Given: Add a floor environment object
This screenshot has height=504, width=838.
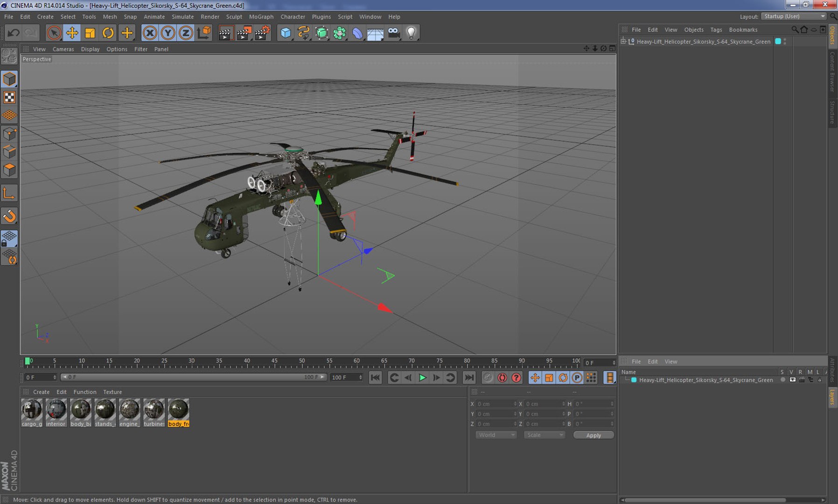Looking at the screenshot, I should point(376,33).
